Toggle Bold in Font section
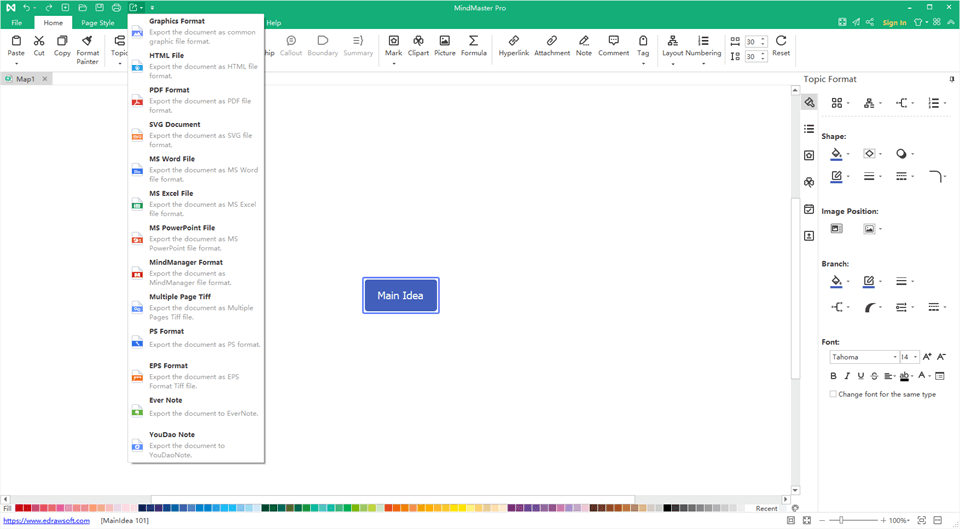Screen dimensions: 960x529 (834, 376)
